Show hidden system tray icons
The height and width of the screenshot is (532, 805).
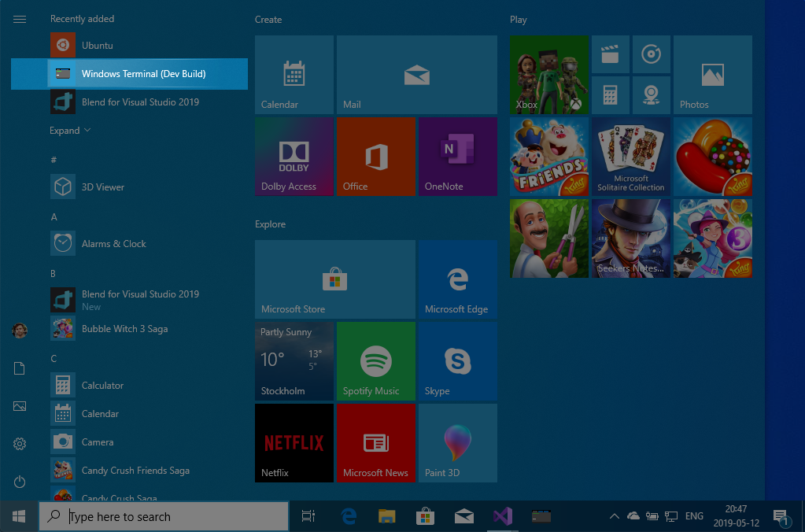tap(614, 516)
